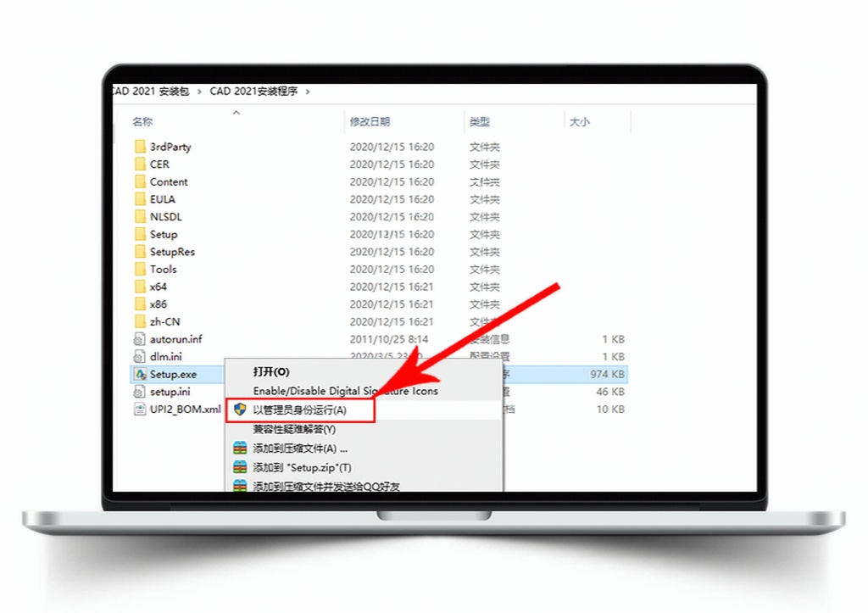Click the UPI2_BOM.xml file icon
Image resolution: width=868 pixels, height=613 pixels.
pos(140,410)
